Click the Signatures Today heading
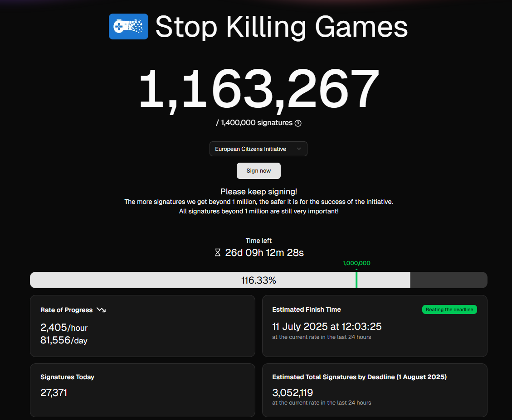The width and height of the screenshot is (512, 420). coord(67,377)
